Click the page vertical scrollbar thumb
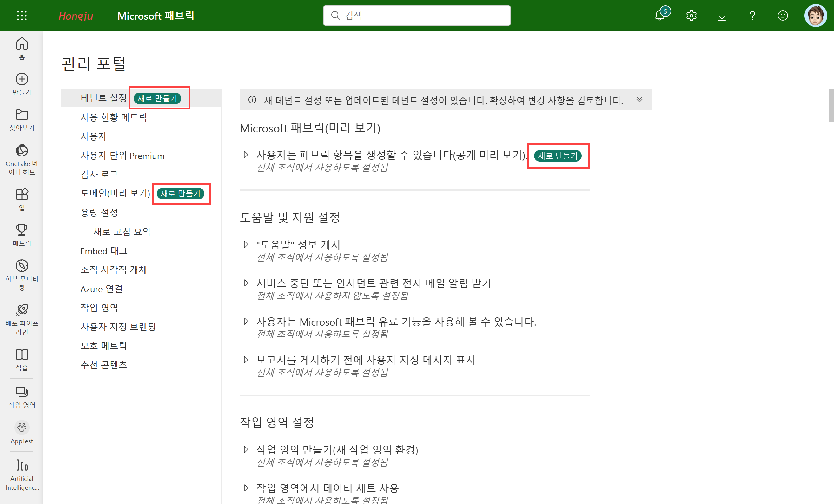834x504 pixels. (x=831, y=105)
